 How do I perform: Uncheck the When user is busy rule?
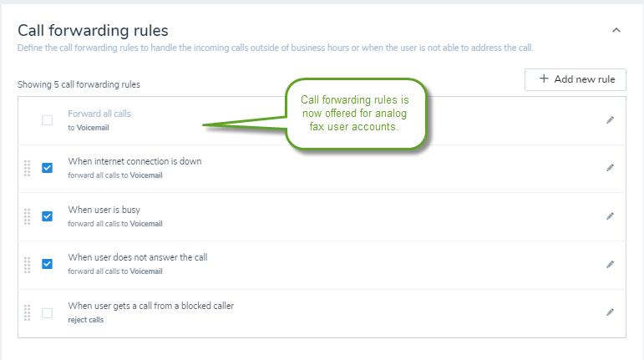coord(48,216)
